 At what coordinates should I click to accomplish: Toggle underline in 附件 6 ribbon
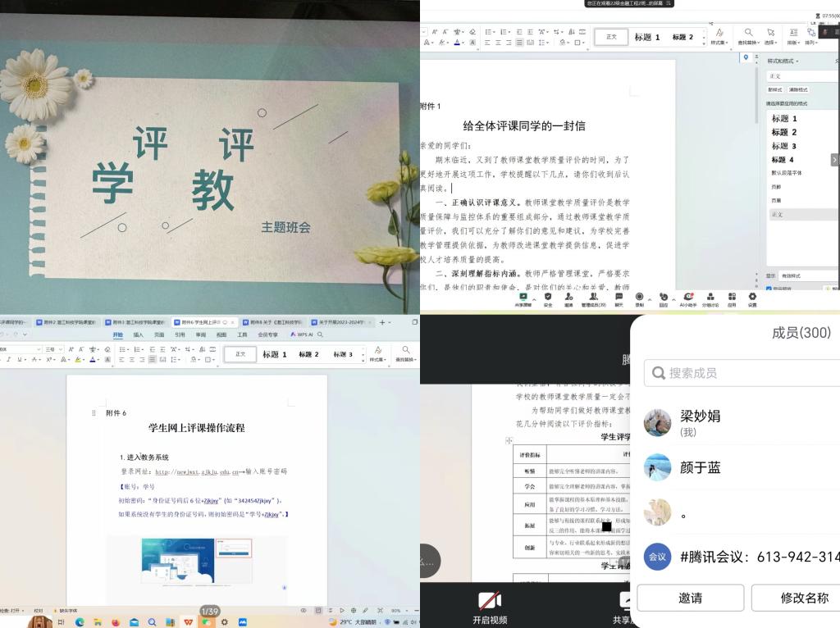point(20,360)
